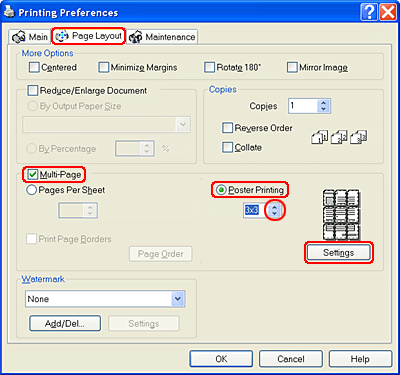
Task: Tick the Reverse Order checkbox
Action: click(227, 128)
